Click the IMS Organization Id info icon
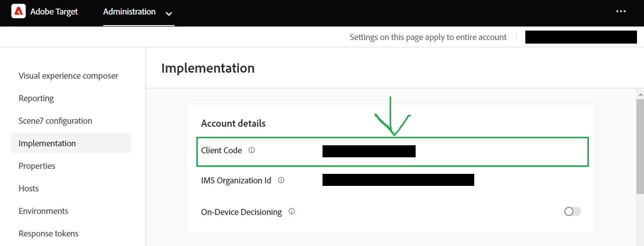Screen dimensions: 644x246 click(x=281, y=180)
